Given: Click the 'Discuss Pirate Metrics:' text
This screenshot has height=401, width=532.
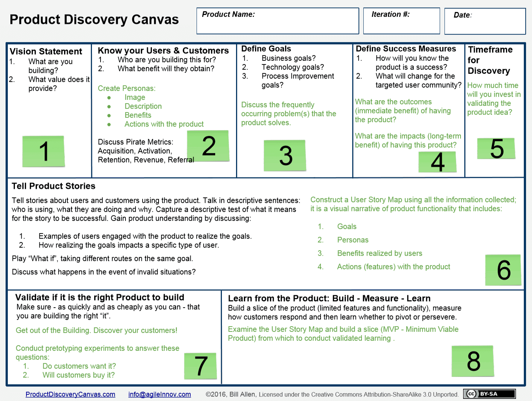Looking at the screenshot, I should [x=136, y=142].
